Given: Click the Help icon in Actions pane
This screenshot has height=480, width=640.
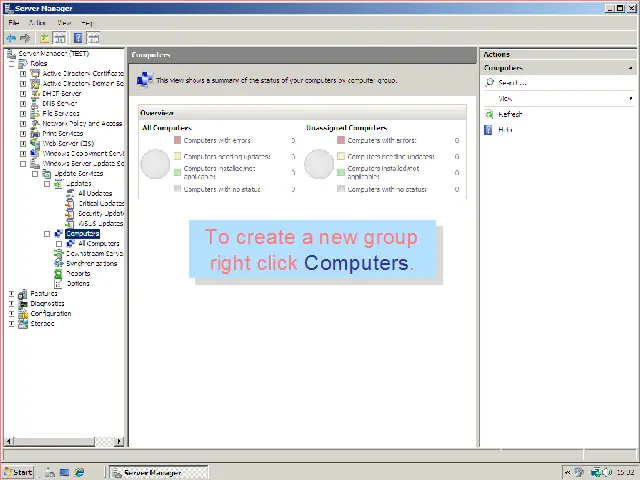Looking at the screenshot, I should (x=489, y=130).
